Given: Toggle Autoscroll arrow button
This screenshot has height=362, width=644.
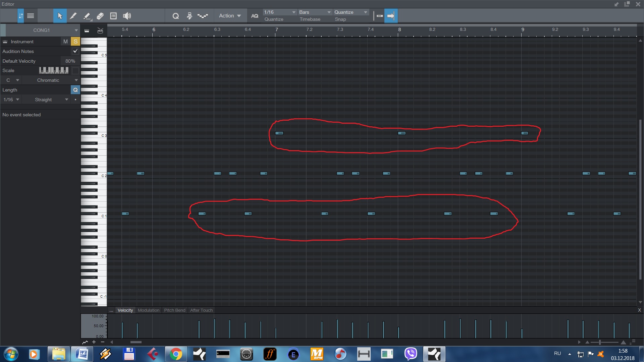Looking at the screenshot, I should [x=391, y=16].
